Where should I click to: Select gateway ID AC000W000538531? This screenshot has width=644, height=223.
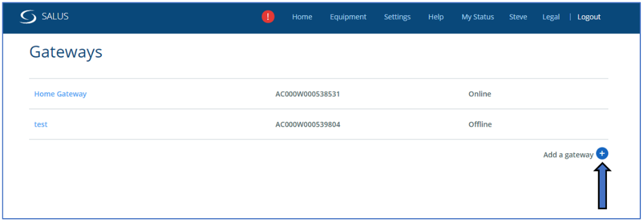[x=307, y=94]
